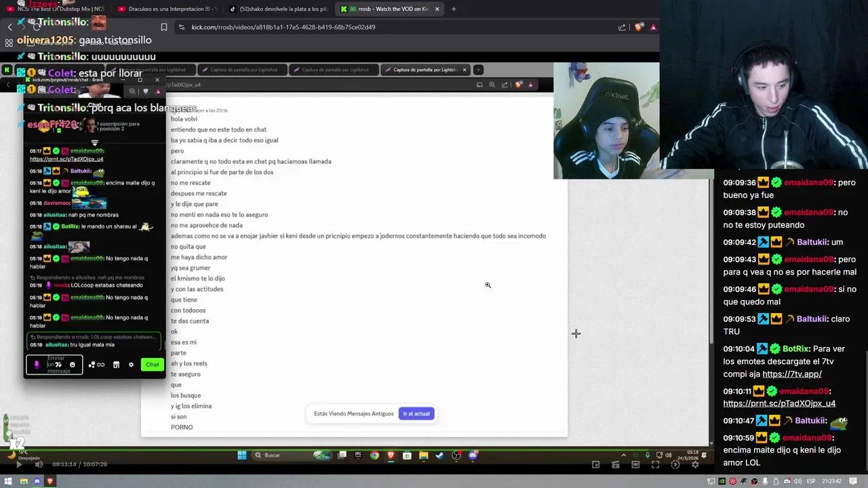This screenshot has height=488, width=868.
Task: Switch to the NCS Dubstep Mix tab
Action: 56,9
